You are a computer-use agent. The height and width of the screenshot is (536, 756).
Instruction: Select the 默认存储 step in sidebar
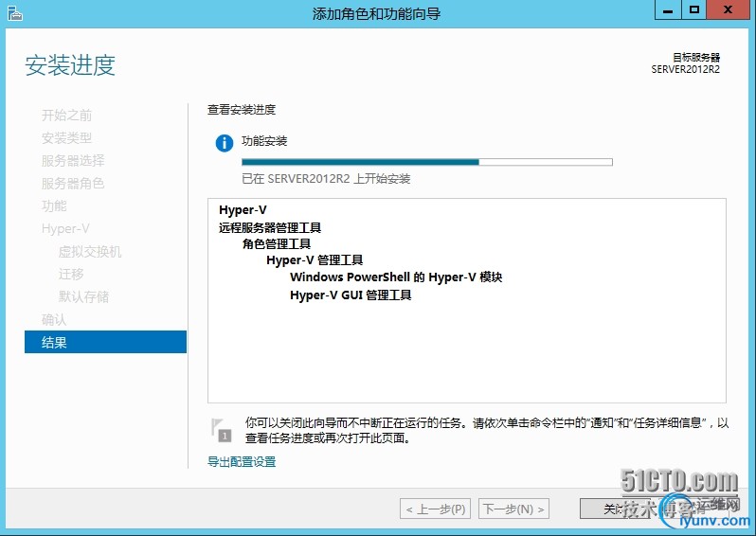coord(83,296)
